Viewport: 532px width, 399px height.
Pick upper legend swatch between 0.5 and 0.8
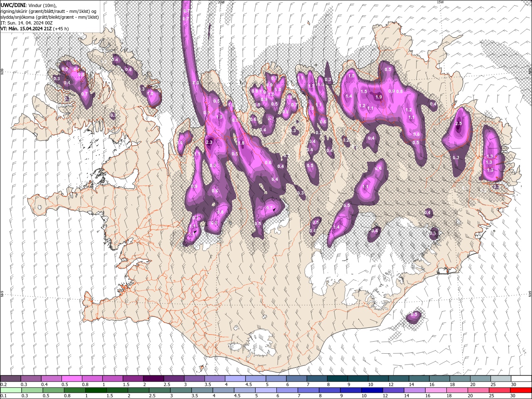(x=71, y=379)
